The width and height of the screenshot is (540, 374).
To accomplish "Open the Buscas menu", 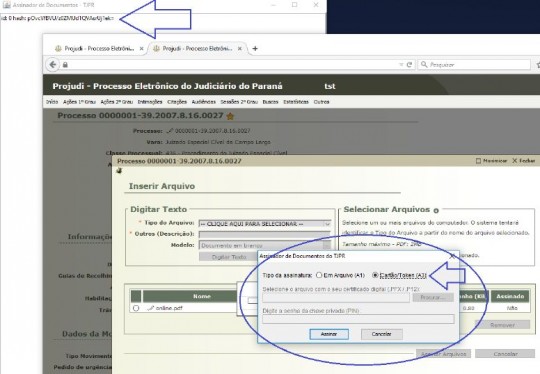I will tap(270, 102).
